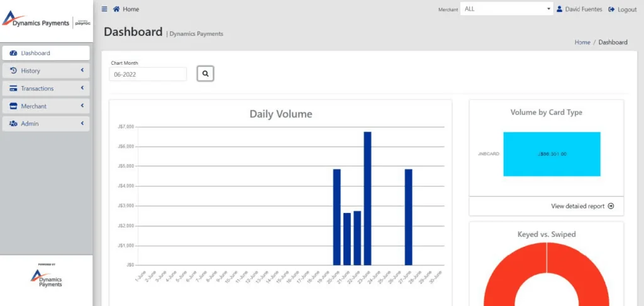The height and width of the screenshot is (306, 644).
Task: Click the magnifier search button
Action: (206, 74)
